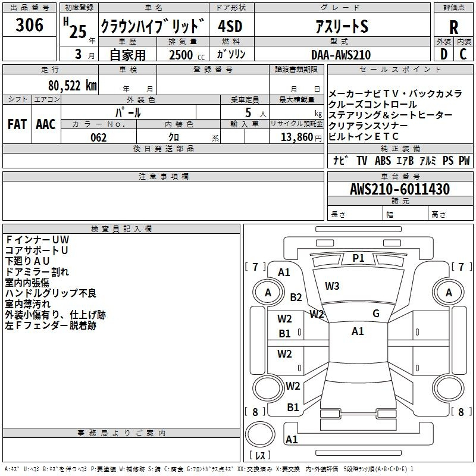Select the sales point メーカーナビTV・バックカメラ
The height and width of the screenshot is (476, 476).
[395, 94]
